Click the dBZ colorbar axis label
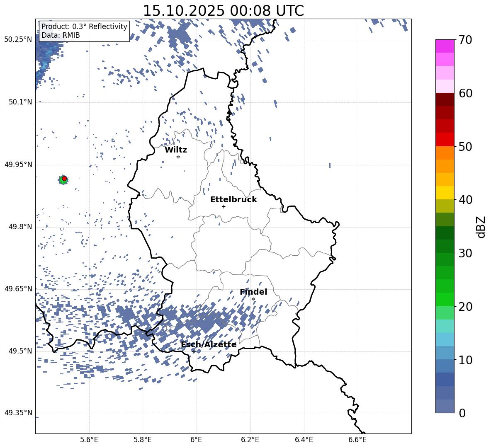The width and height of the screenshot is (491, 448). [481, 227]
